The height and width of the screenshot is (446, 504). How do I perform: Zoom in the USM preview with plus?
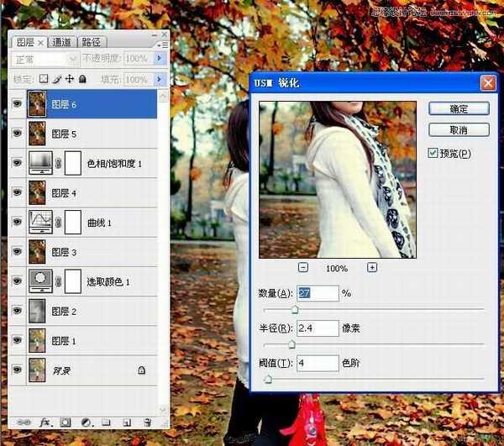point(372,267)
